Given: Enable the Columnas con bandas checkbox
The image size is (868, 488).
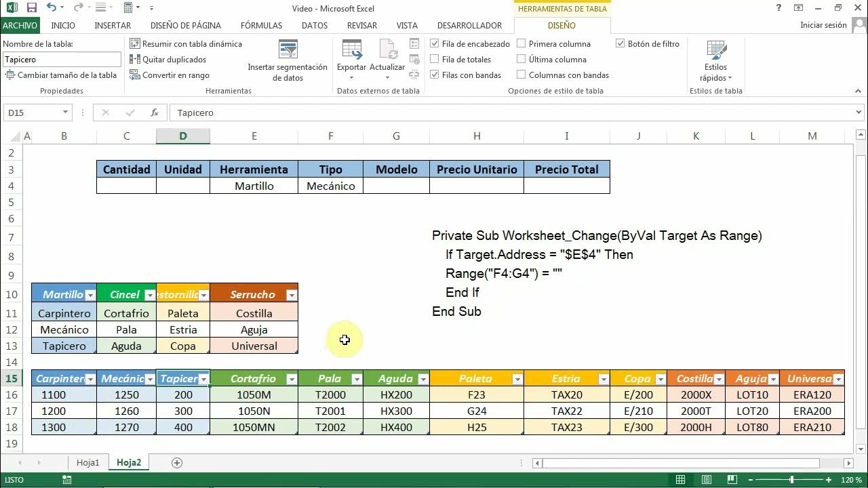Looking at the screenshot, I should coord(521,75).
